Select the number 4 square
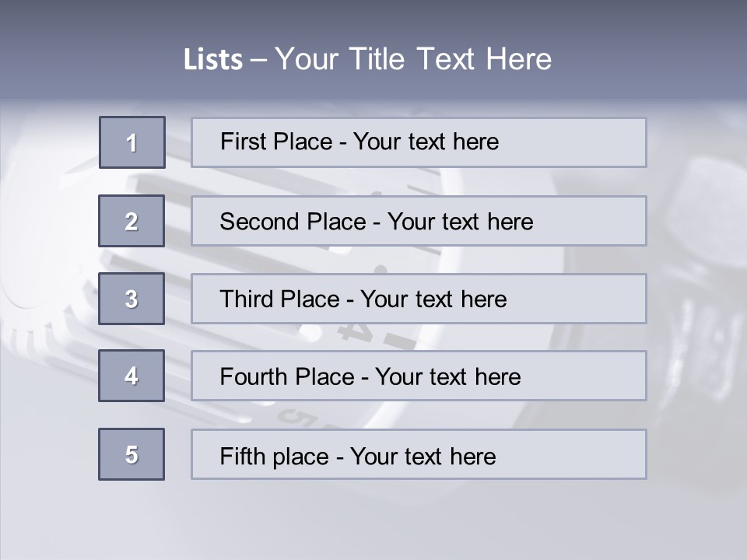 pos(132,376)
